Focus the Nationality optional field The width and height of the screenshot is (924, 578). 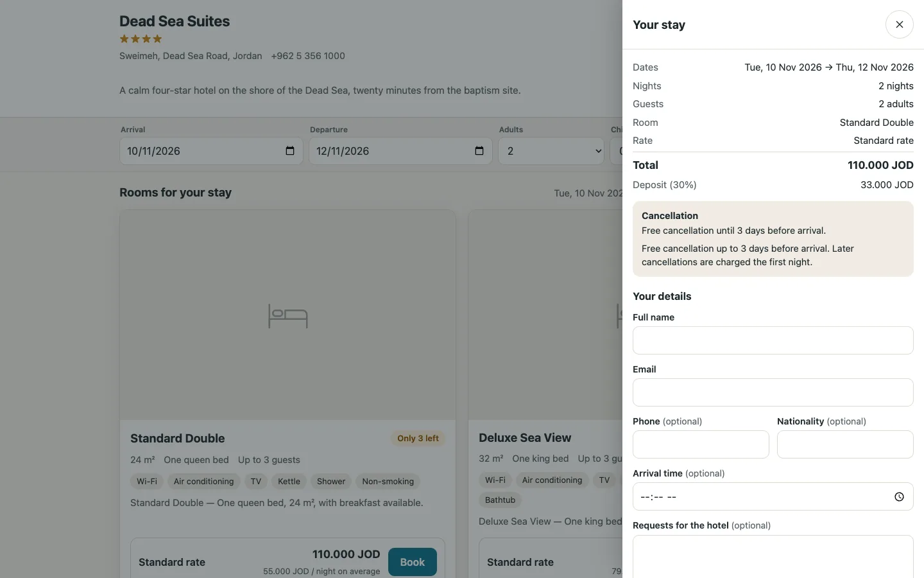845,444
